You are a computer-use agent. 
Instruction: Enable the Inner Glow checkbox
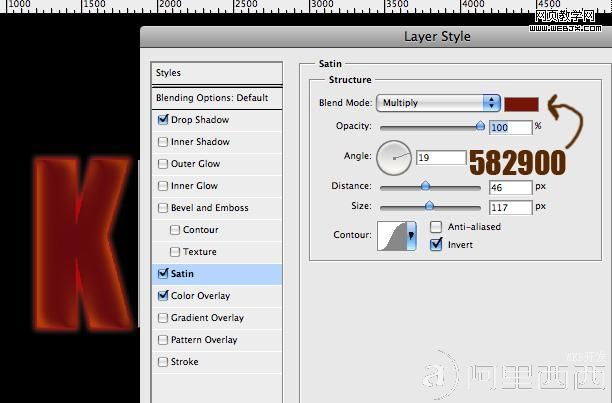(163, 186)
